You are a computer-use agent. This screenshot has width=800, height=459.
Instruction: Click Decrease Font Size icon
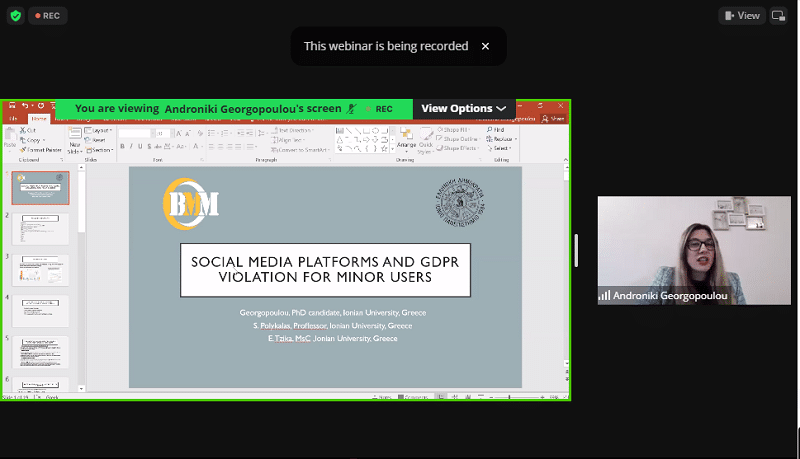tap(188, 133)
